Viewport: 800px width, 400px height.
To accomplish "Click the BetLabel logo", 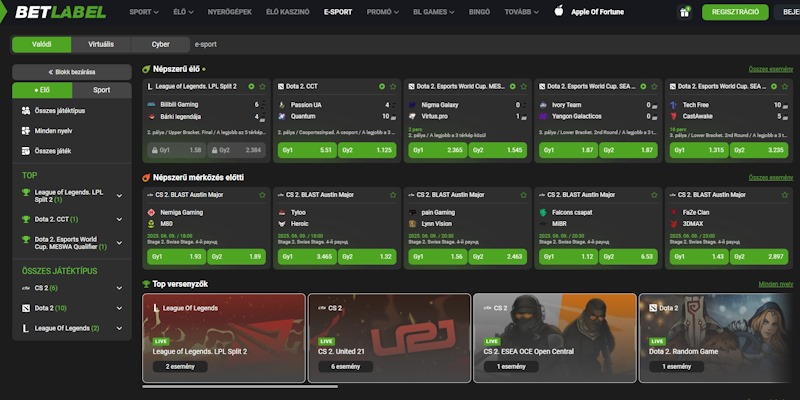I will pos(60,12).
